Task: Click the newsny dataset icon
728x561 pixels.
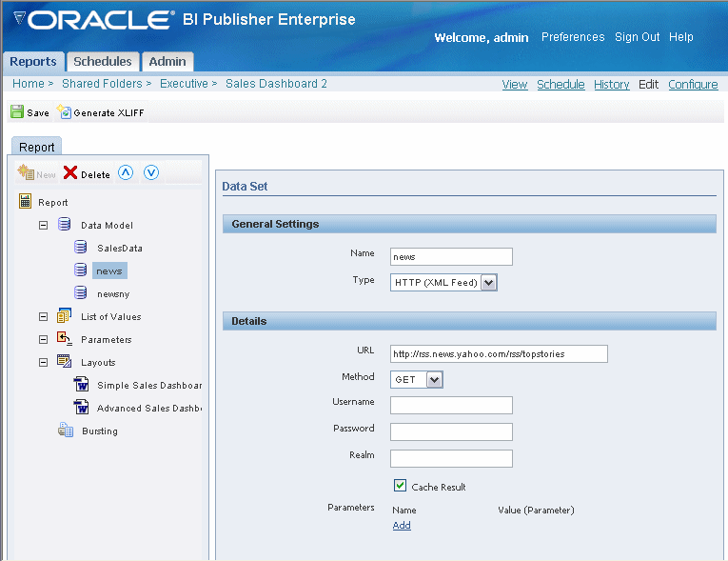Action: pos(80,292)
